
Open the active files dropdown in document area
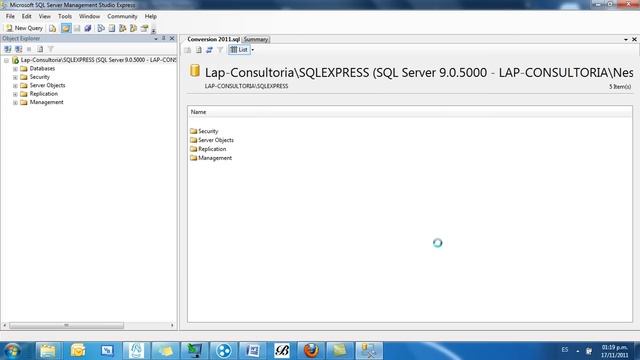[x=626, y=40]
